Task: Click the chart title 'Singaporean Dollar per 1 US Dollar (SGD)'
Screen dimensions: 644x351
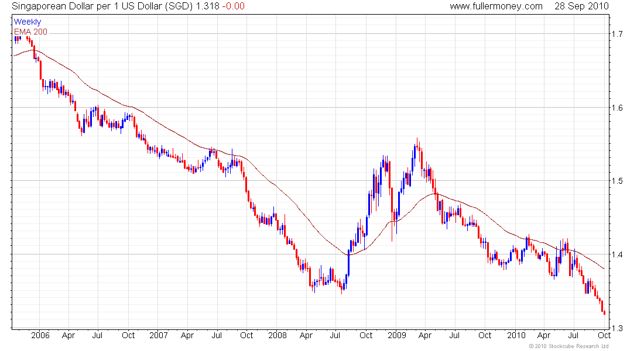Action: tap(102, 6)
